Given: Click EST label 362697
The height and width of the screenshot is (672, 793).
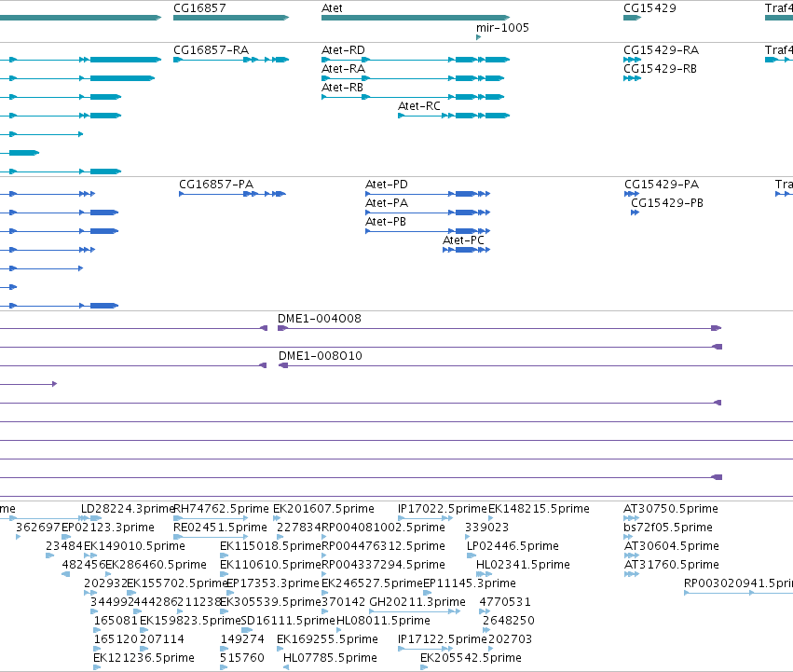Looking at the screenshot, I should pos(38,528).
